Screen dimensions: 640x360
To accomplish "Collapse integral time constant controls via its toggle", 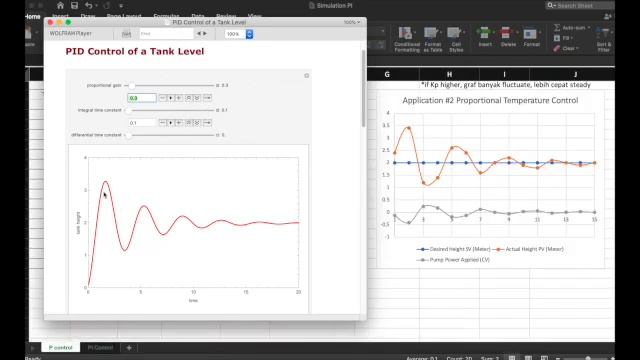I will 217,110.
